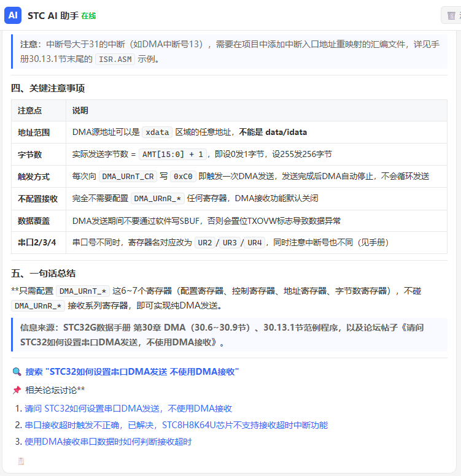The image size is (461, 476).
Task: Click the 说明 table column header
Action: coord(80,110)
